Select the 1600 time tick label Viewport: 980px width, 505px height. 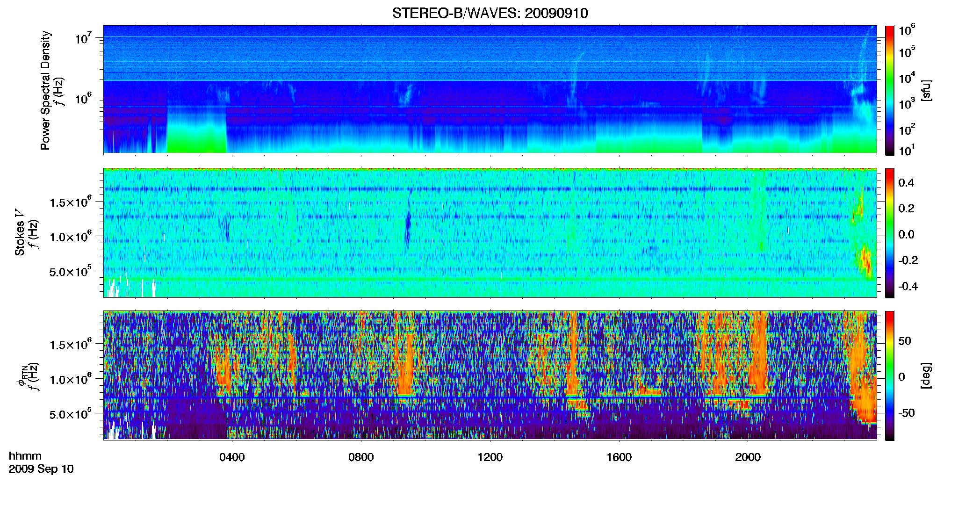pyautogui.click(x=619, y=457)
